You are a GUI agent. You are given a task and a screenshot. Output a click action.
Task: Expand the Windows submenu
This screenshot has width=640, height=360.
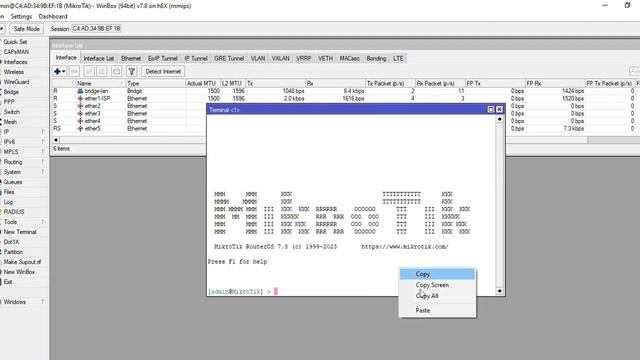click(43, 302)
